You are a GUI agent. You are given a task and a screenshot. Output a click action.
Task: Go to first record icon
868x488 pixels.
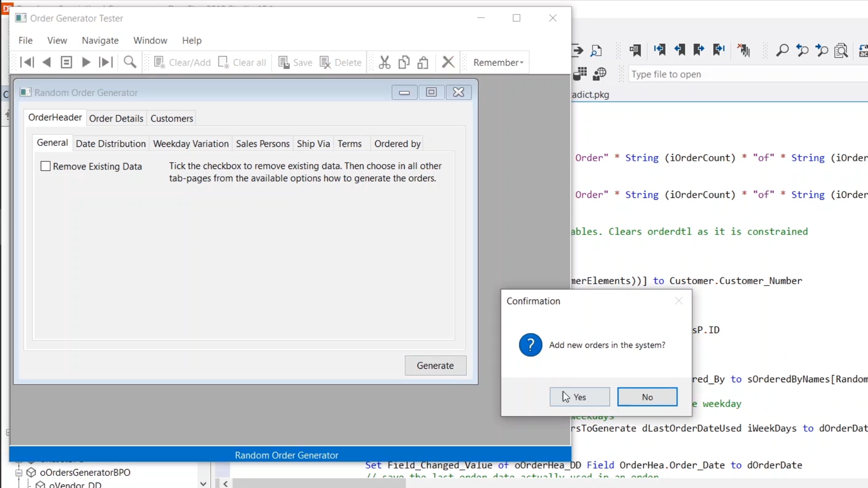(27, 62)
